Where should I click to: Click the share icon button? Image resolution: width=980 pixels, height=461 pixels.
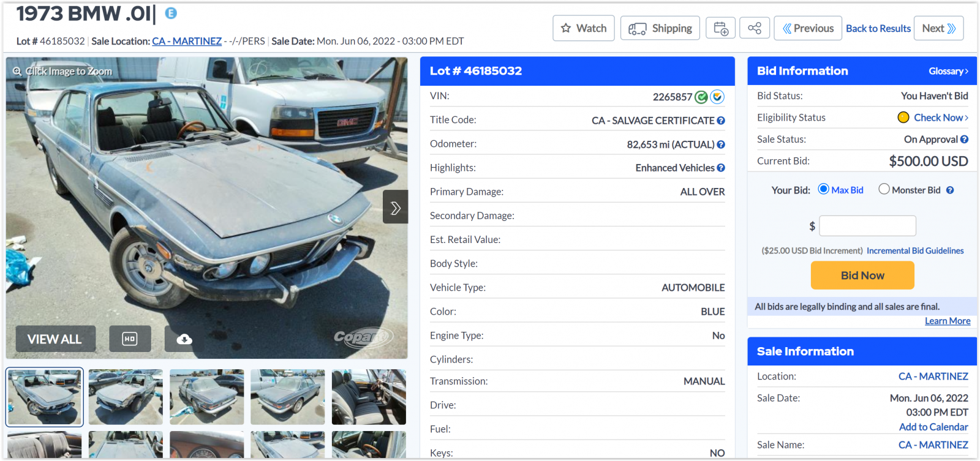click(755, 28)
